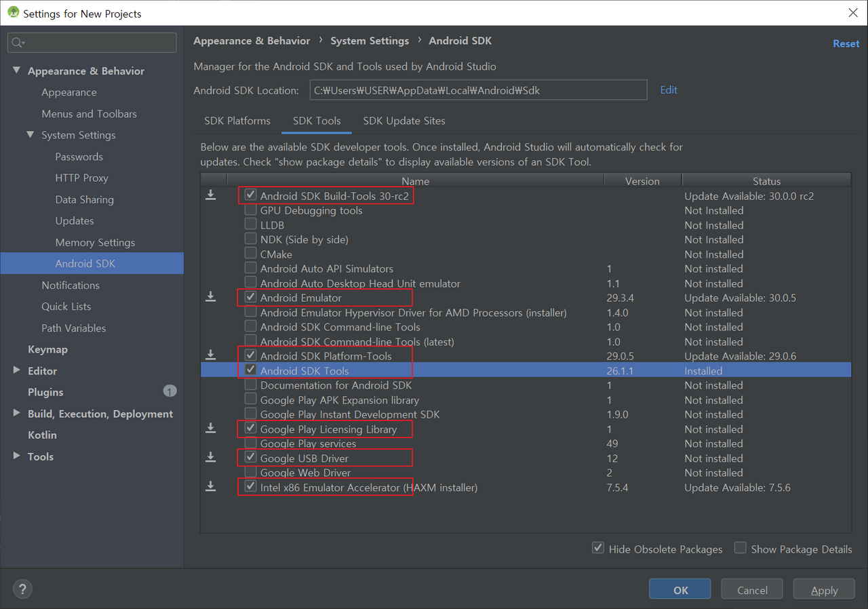Screen dimensions: 868x609
Task: Check Documentation for Android SDK
Action: click(251, 385)
